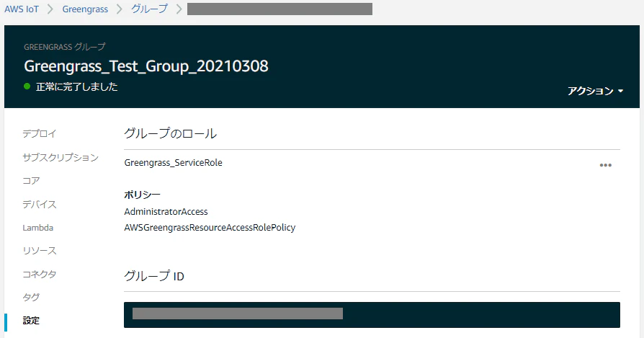Click the Greengrass_ServiceRole role name
Viewport: 644px width, 338px height.
point(173,163)
